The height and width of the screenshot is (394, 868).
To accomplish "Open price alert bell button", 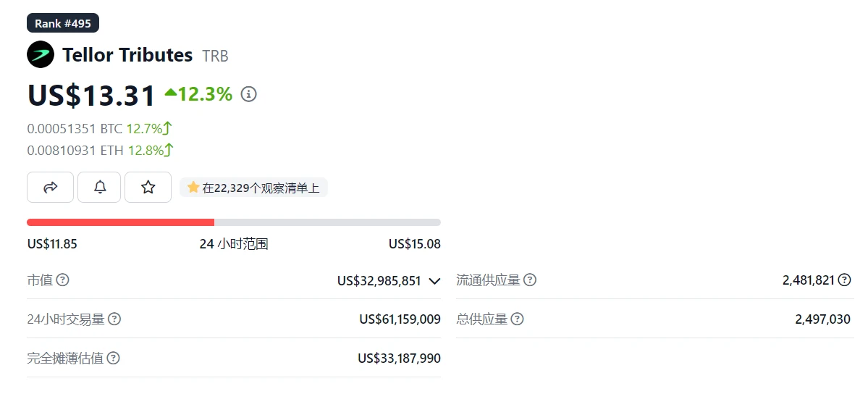I will click(101, 188).
